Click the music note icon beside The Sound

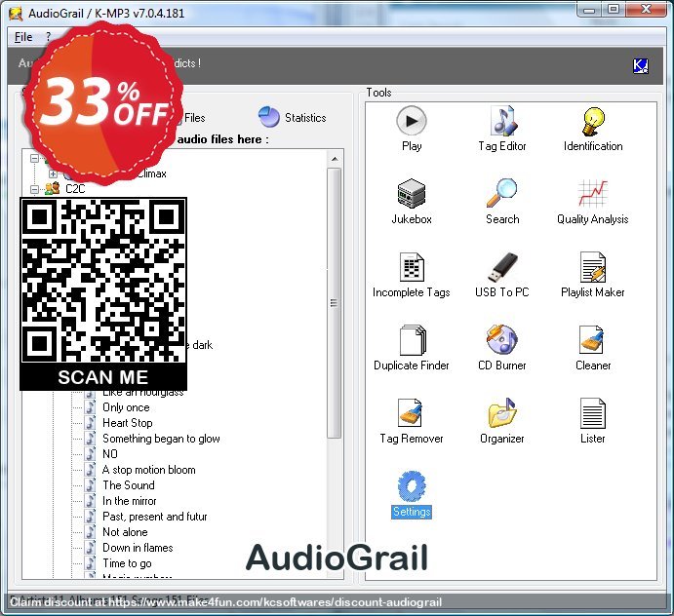pyautogui.click(x=90, y=485)
